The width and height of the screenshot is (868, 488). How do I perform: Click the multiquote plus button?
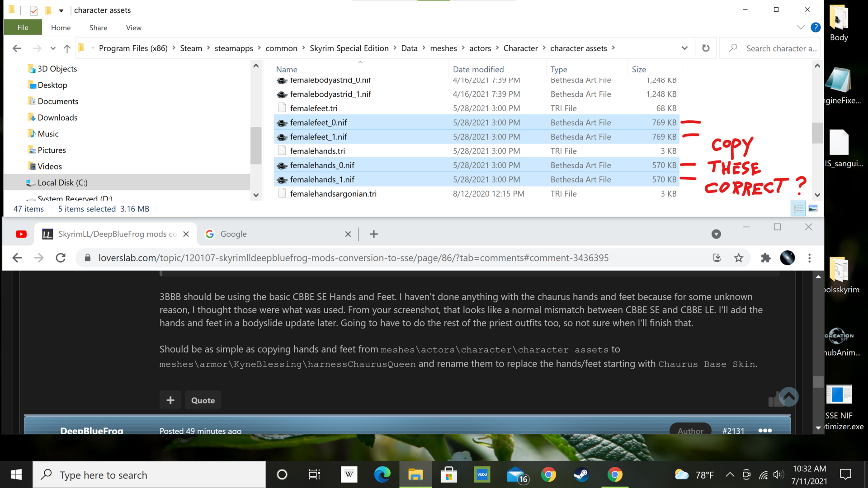pos(170,400)
